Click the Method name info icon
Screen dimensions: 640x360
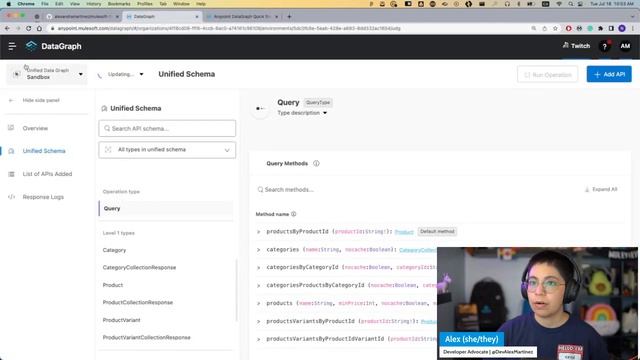[293, 214]
